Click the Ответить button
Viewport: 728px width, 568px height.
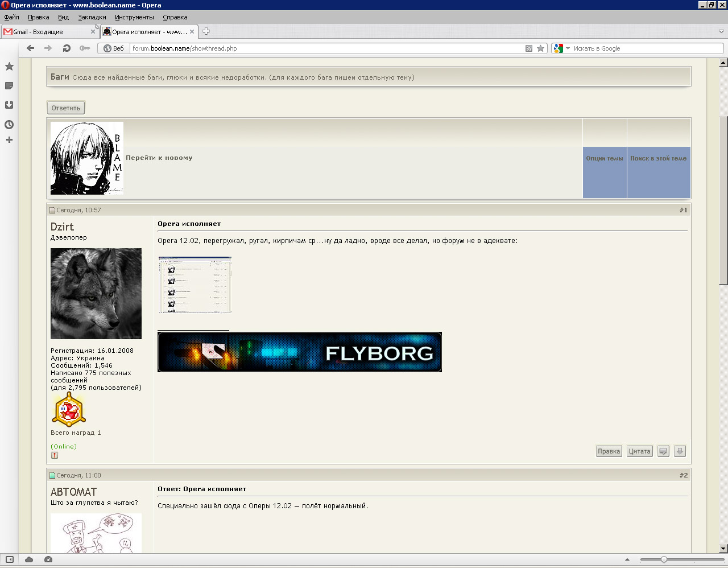pyautogui.click(x=66, y=108)
